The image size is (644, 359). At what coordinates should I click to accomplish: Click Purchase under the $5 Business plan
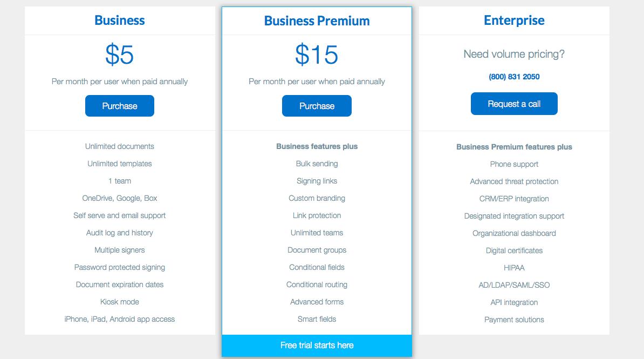coord(120,106)
